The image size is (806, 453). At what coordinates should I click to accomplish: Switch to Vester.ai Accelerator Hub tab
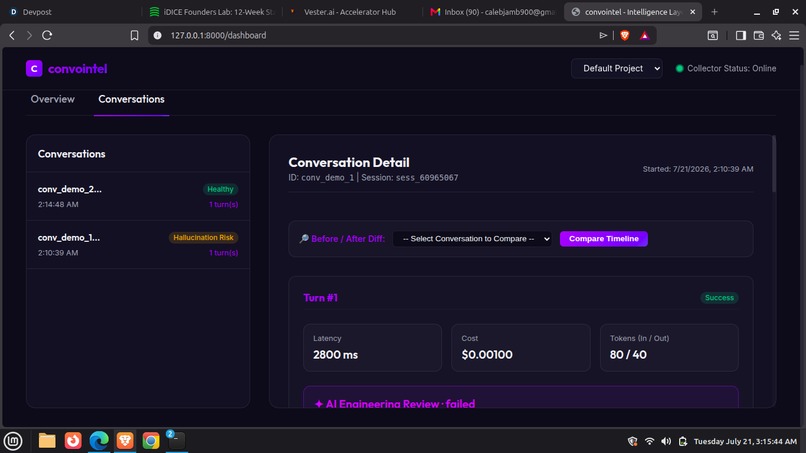tap(352, 12)
